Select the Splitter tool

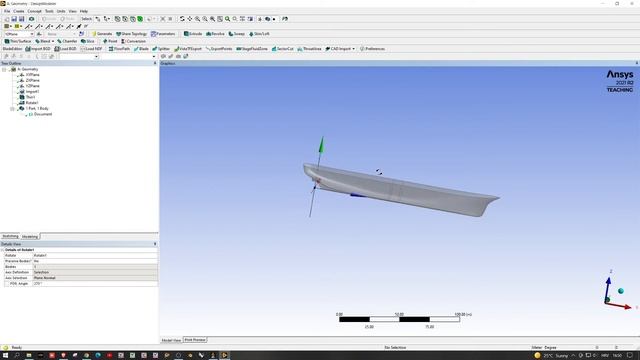161,49
